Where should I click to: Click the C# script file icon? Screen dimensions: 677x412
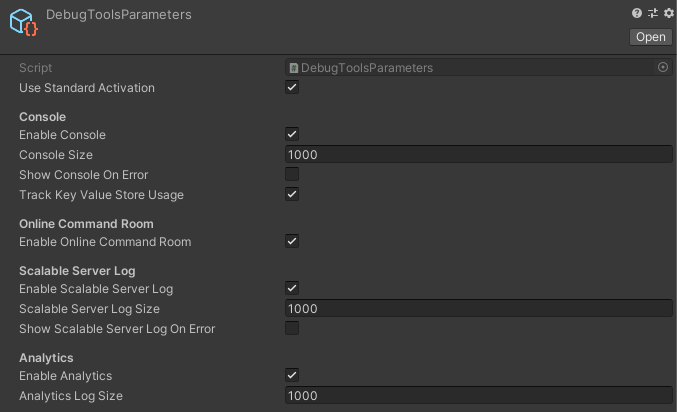coord(294,68)
